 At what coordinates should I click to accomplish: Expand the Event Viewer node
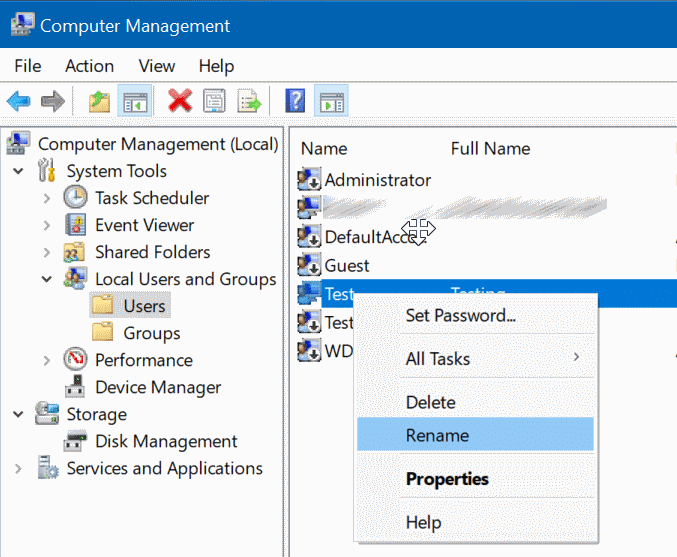click(x=47, y=225)
